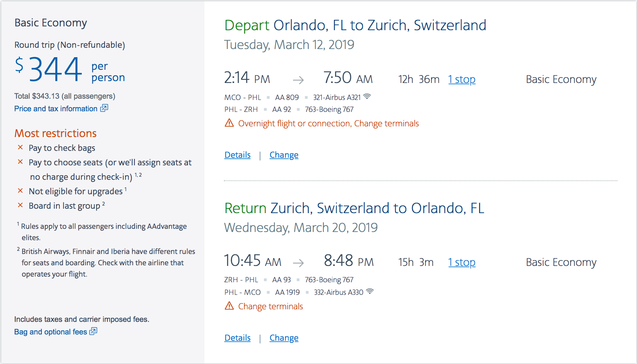Open the Bag and optional fees link
This screenshot has height=364, width=637.
tap(51, 332)
